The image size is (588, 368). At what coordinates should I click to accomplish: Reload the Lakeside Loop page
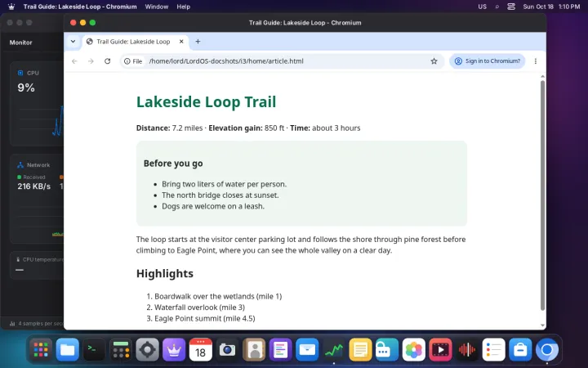(107, 61)
